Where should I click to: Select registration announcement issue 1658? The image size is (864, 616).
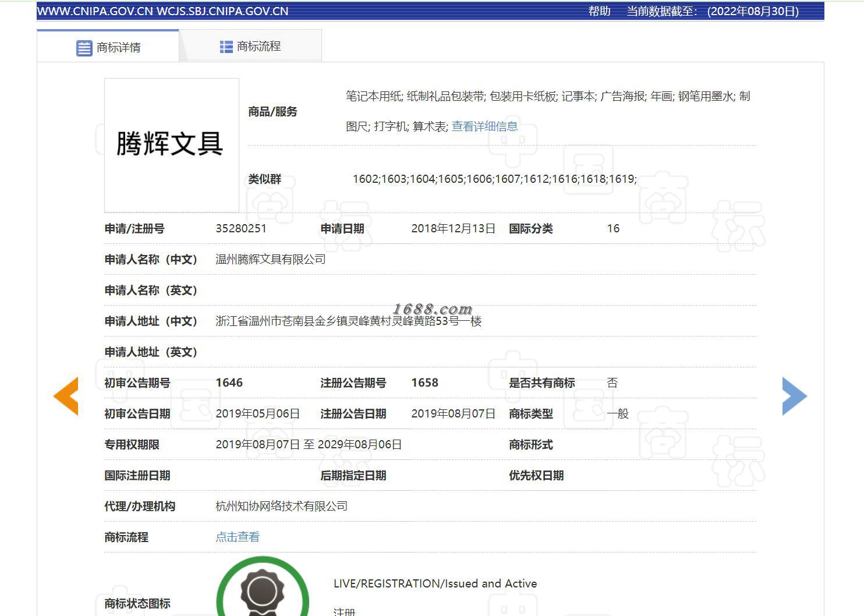424,383
